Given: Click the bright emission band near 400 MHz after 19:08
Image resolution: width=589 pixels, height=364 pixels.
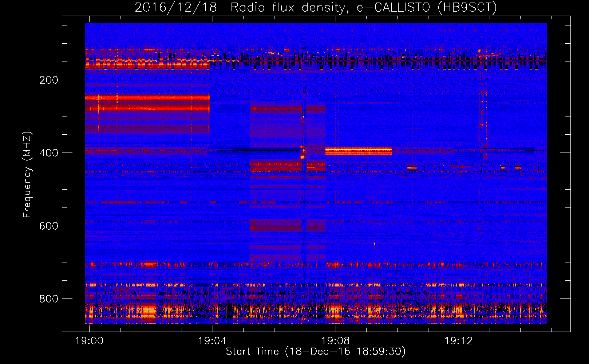Looking at the screenshot, I should [359, 151].
